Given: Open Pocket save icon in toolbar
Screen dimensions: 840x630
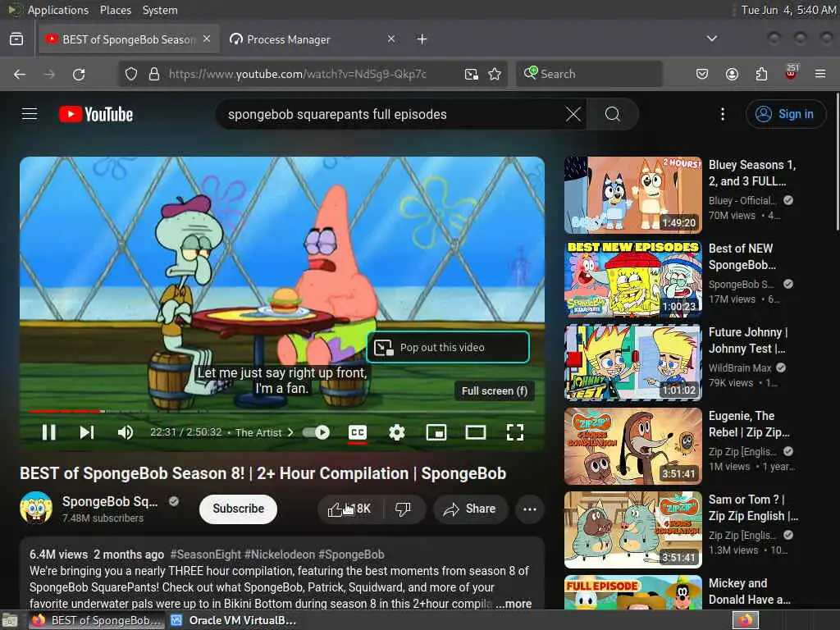Looking at the screenshot, I should point(702,74).
